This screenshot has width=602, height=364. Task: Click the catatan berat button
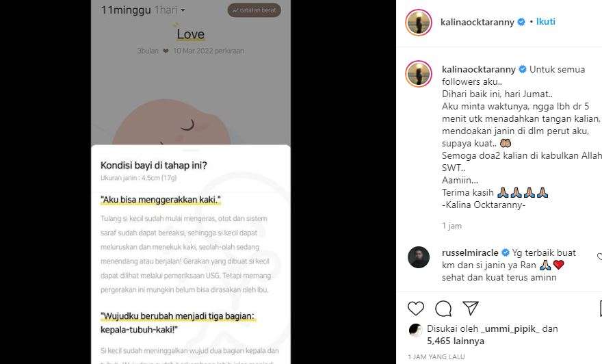coord(254,10)
